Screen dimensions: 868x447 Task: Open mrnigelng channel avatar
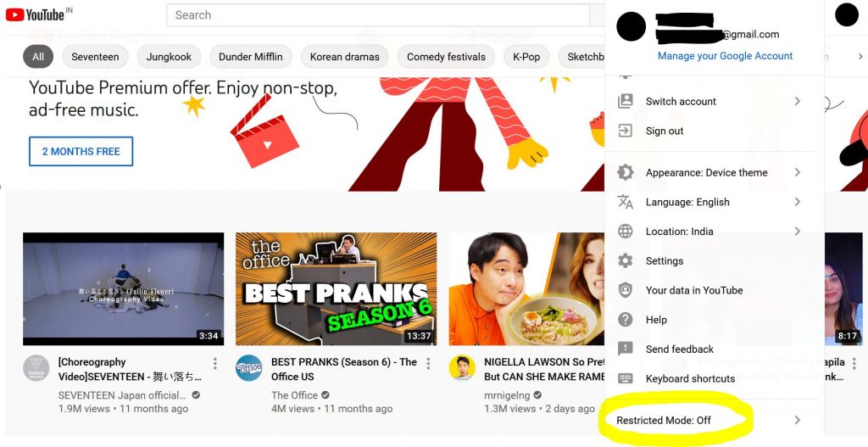(462, 368)
